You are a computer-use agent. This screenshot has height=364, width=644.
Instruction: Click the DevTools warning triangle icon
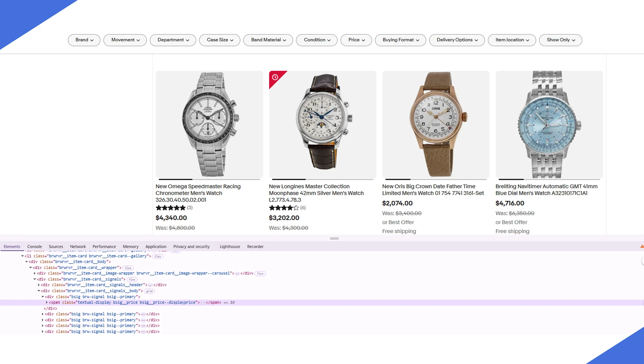pyautogui.click(x=642, y=246)
